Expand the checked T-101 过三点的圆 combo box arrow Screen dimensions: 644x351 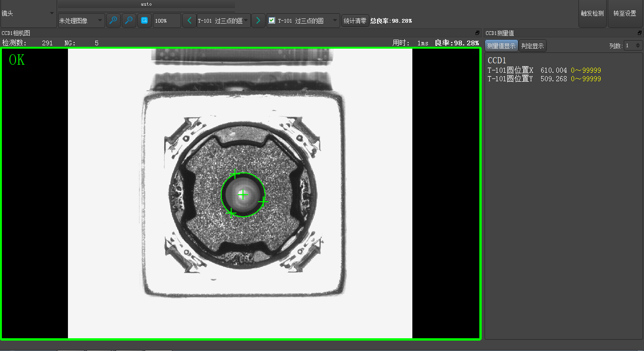pos(335,21)
